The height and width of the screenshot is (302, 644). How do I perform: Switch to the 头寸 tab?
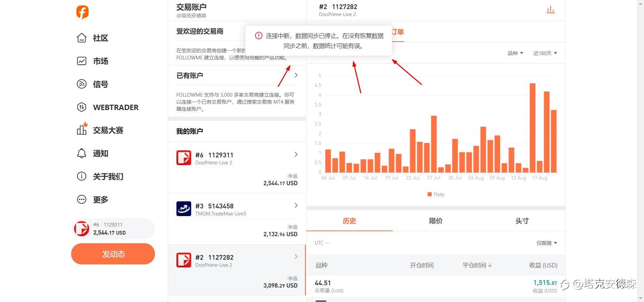(x=522, y=221)
